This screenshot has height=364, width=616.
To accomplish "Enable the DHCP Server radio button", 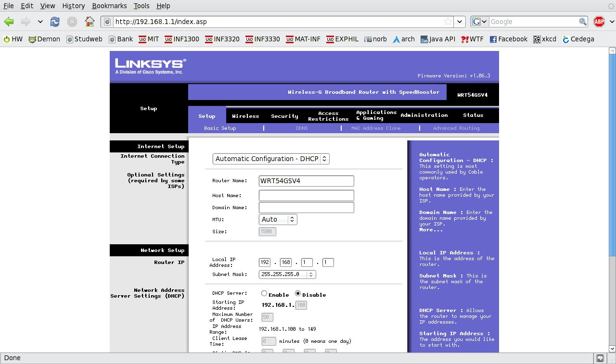I will click(x=264, y=293).
